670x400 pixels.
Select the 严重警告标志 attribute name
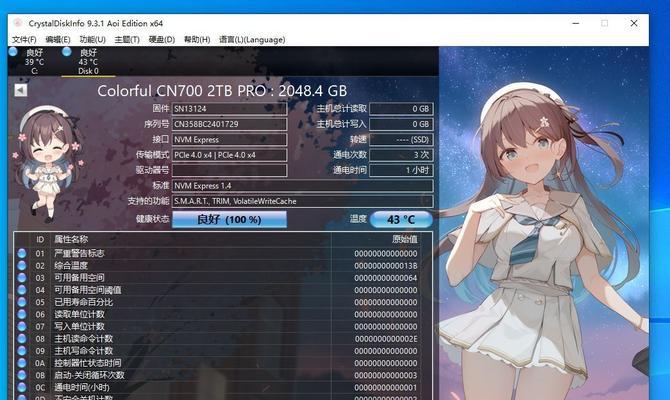tap(79, 253)
